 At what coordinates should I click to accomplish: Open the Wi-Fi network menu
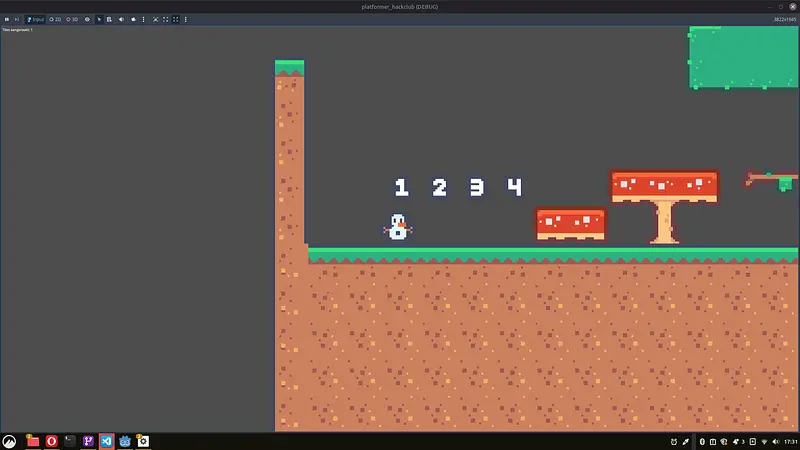pos(764,441)
